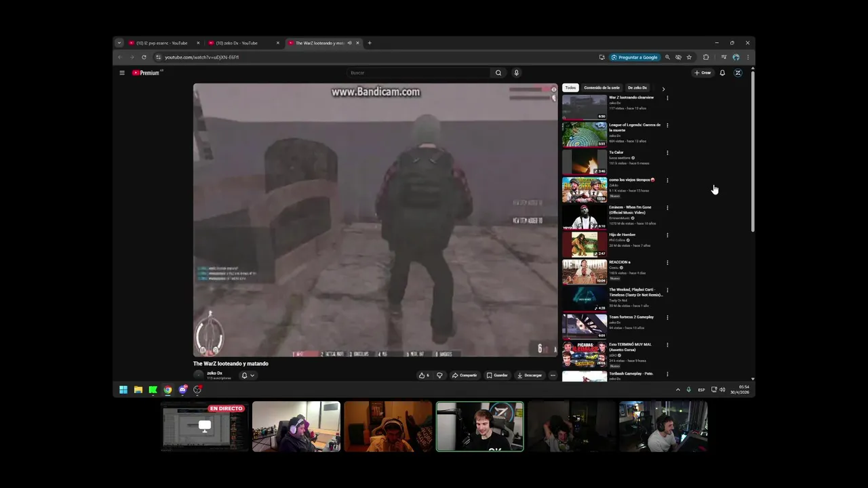This screenshot has width=868, height=488.
Task: Show hidden system tray icons chevron
Action: pos(677,390)
